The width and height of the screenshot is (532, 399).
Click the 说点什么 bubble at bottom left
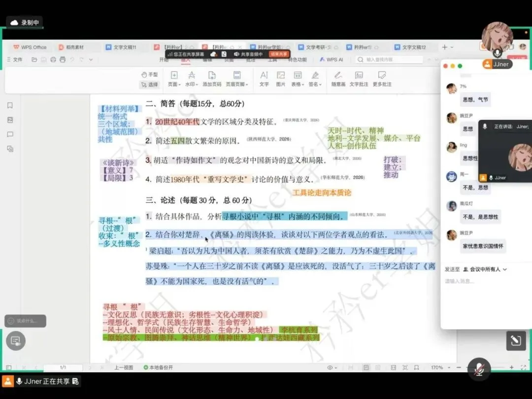[x=26, y=321]
